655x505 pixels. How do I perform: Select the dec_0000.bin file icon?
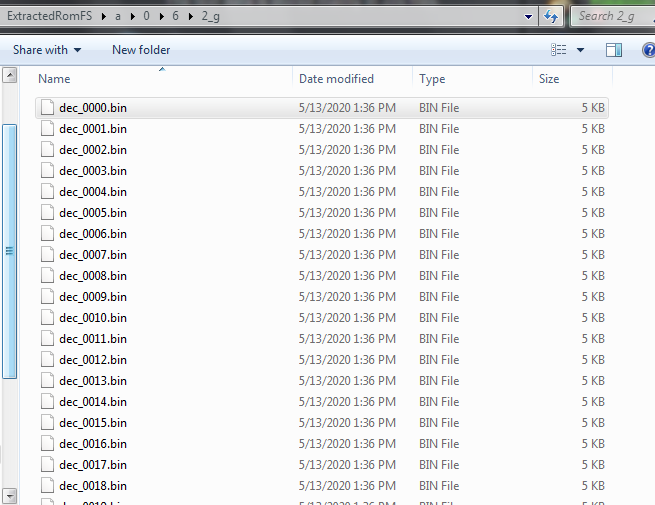47,108
